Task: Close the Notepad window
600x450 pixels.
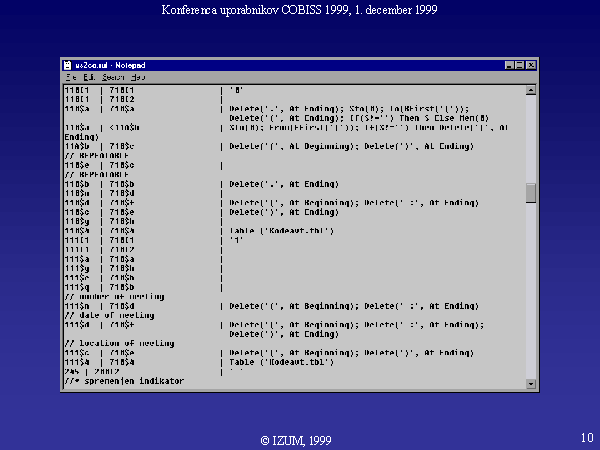Action: (x=531, y=65)
